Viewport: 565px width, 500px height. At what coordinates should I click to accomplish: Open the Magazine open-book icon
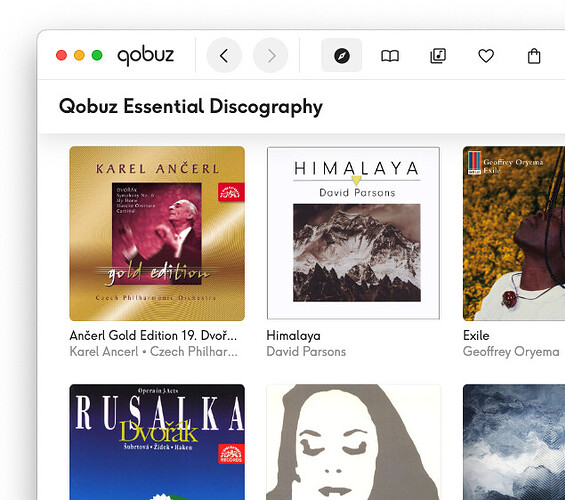coord(390,56)
